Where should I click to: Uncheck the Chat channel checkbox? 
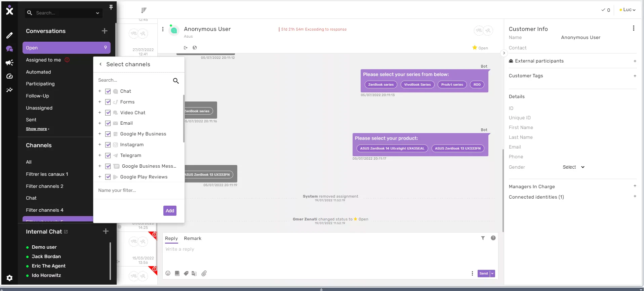click(108, 91)
